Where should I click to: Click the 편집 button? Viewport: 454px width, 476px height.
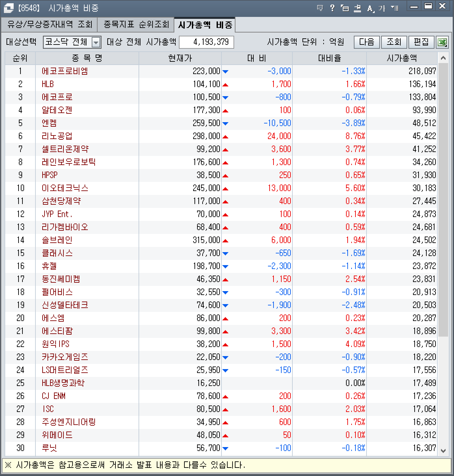click(x=421, y=42)
